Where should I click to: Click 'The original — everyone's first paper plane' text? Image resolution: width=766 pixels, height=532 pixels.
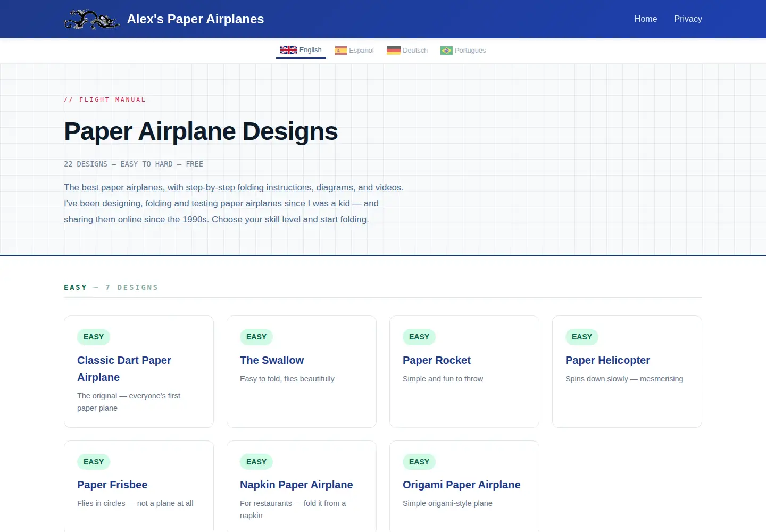tap(129, 402)
